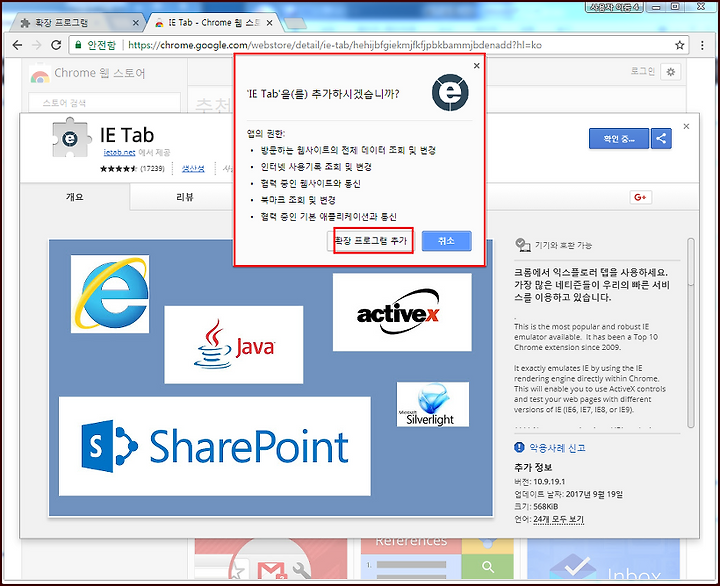
Task: Click the IE Tab logo in the dialog
Action: point(450,92)
